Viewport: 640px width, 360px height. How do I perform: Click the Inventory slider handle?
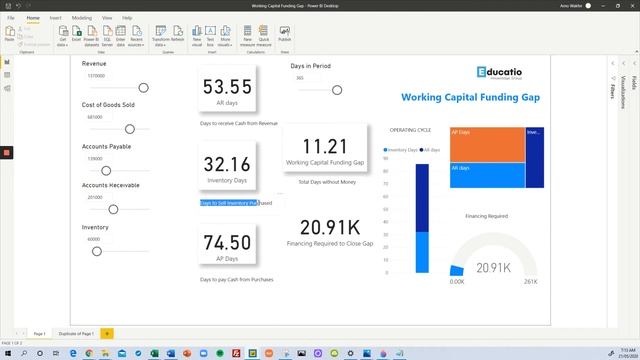tap(97, 251)
